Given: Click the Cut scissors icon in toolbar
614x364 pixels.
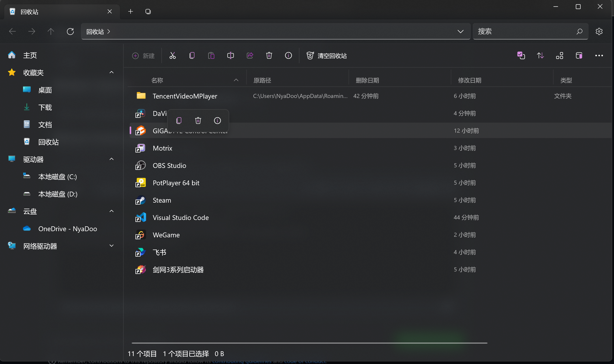Looking at the screenshot, I should (173, 56).
